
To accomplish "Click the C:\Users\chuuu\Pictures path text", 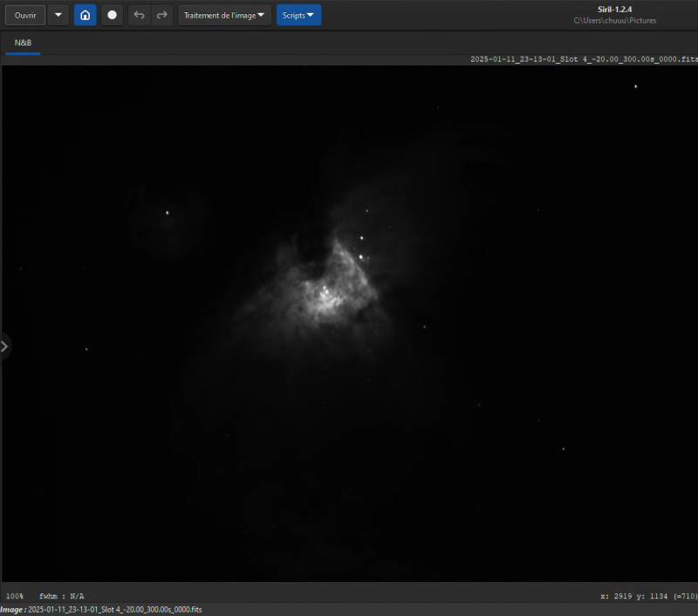I will tap(614, 20).
